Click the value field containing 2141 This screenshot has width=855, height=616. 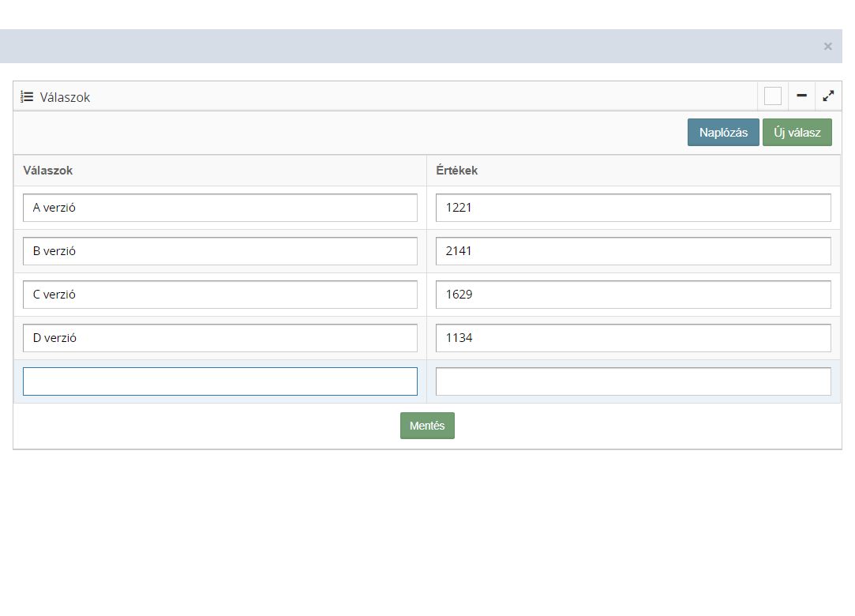pyautogui.click(x=632, y=251)
